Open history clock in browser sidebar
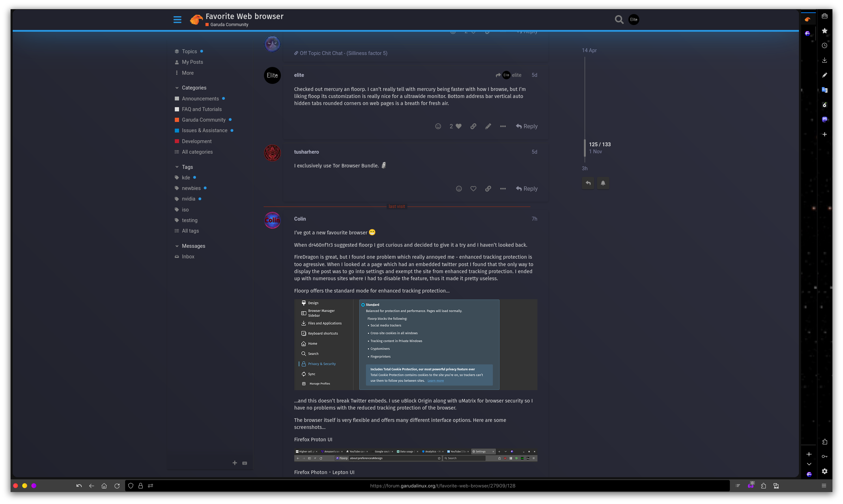The image size is (843, 504). (x=825, y=46)
